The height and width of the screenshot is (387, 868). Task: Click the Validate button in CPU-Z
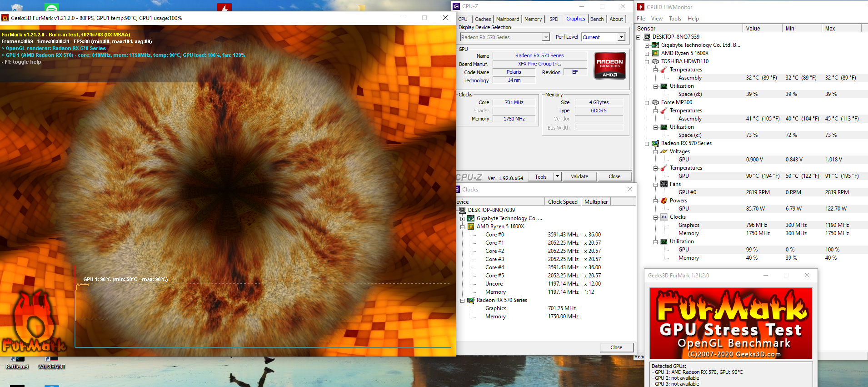[579, 176]
